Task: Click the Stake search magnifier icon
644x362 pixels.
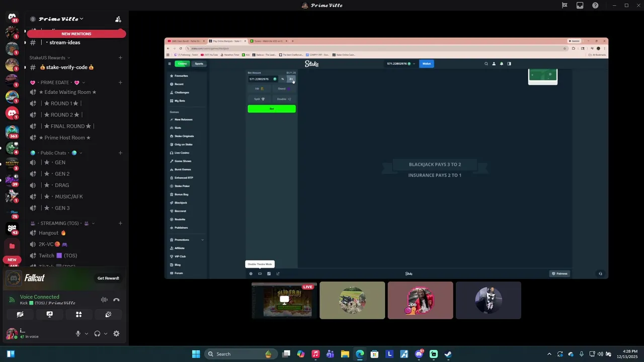Action: coord(486,64)
